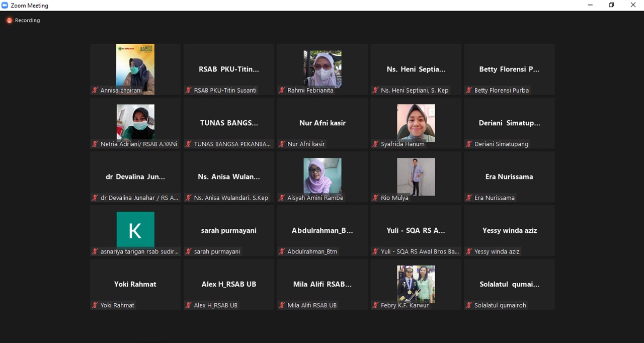Click muted mic icon beside Rio Mulya
644x343 pixels.
(x=375, y=198)
